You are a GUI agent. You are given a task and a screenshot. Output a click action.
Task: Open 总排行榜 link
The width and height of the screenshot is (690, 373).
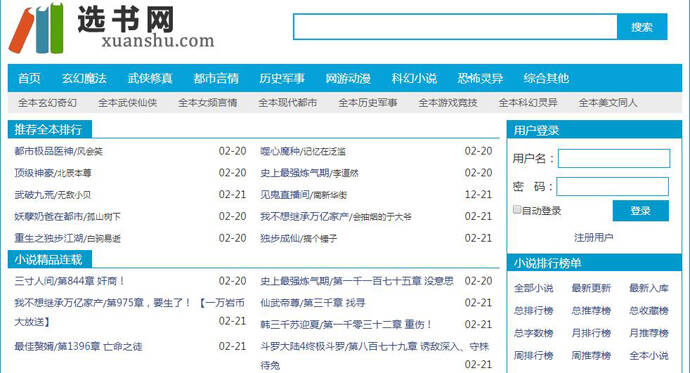(x=533, y=311)
